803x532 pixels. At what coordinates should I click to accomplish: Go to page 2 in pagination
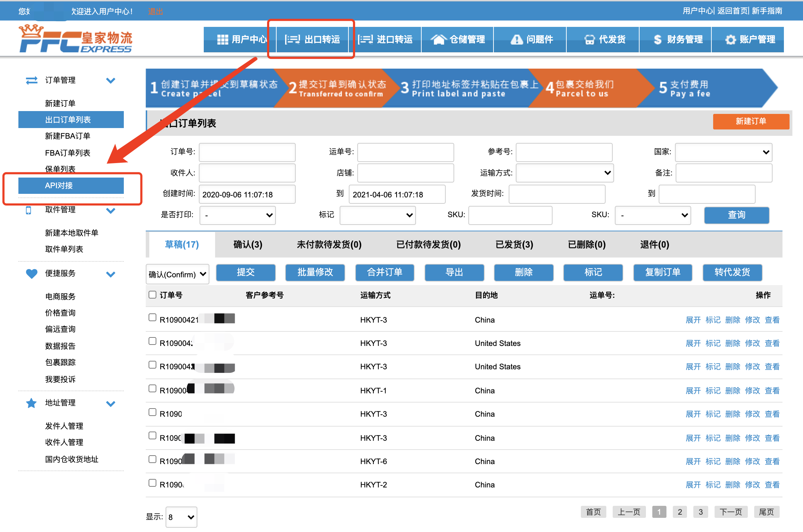pos(680,512)
